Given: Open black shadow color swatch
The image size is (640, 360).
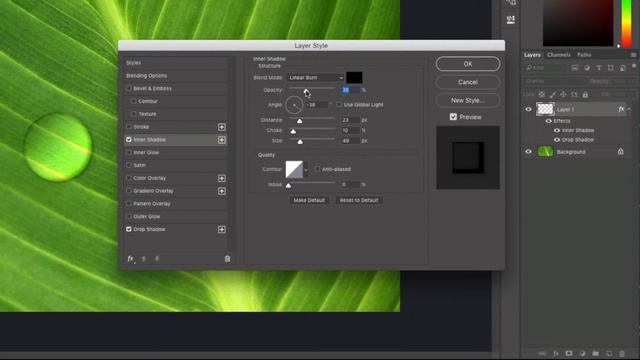Looking at the screenshot, I should click(354, 78).
